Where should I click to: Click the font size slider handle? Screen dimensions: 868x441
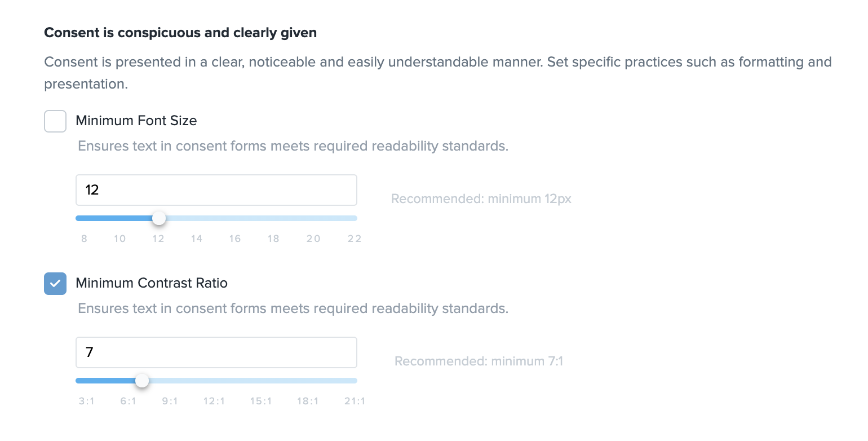pos(159,218)
